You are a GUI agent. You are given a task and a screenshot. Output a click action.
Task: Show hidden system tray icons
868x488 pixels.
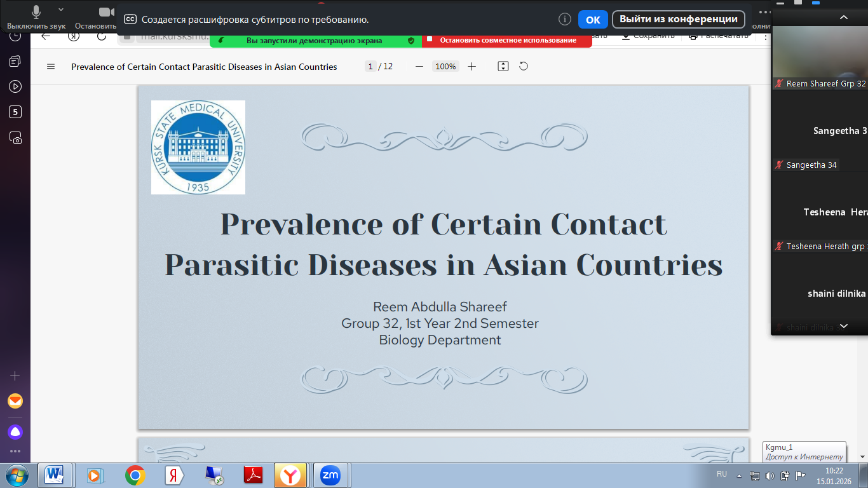point(739,475)
